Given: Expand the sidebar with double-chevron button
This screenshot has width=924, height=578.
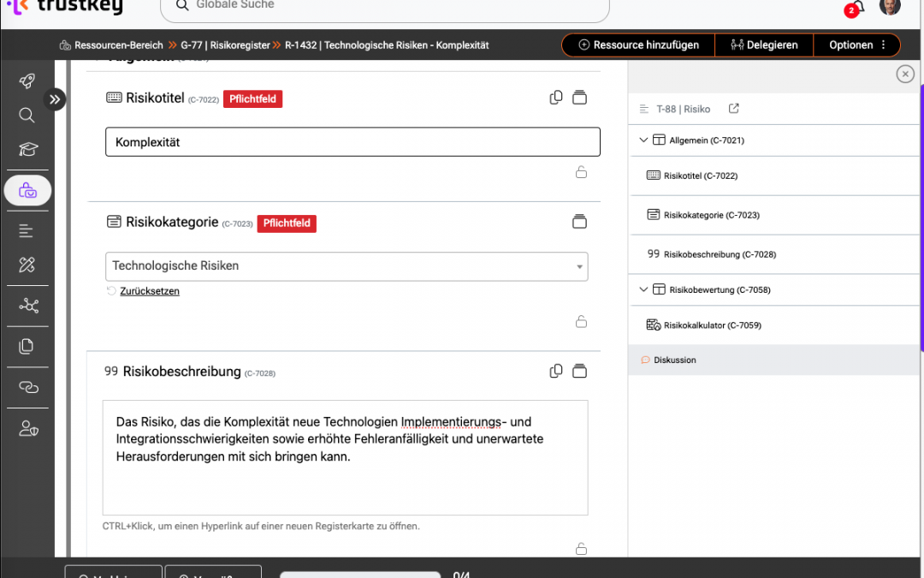Looking at the screenshot, I should tap(55, 99).
